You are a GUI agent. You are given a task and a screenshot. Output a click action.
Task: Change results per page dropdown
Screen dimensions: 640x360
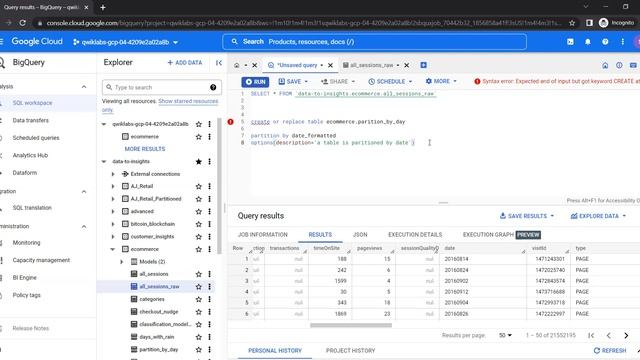pos(505,335)
